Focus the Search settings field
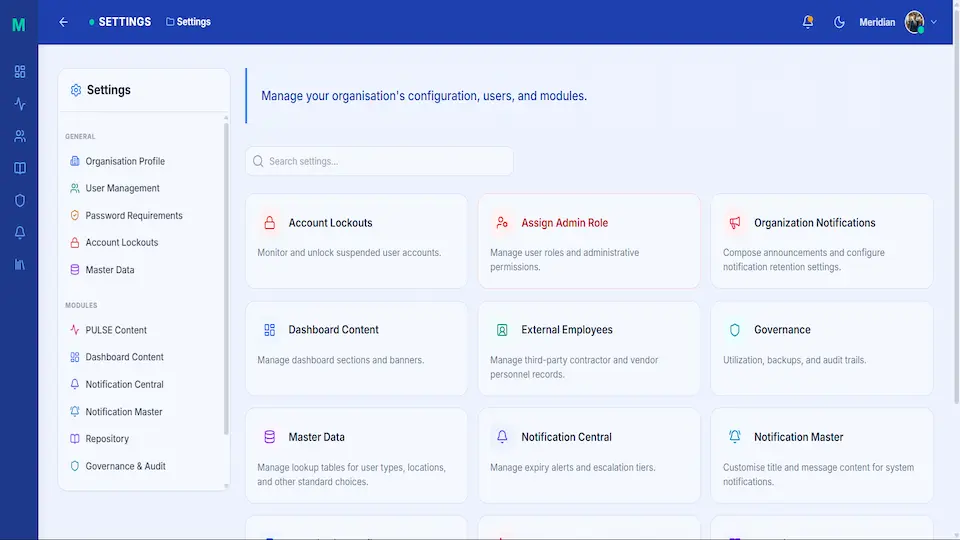 coord(379,161)
